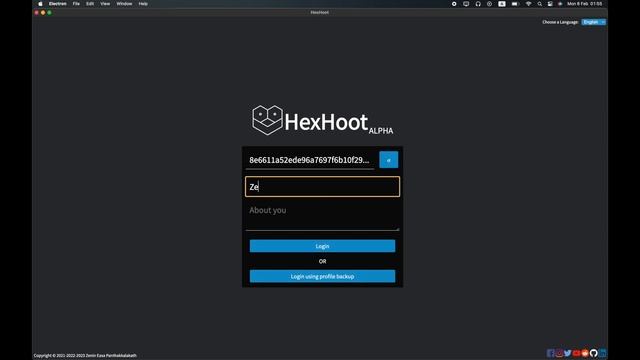This screenshot has height=360, width=640.
Task: Click blue button beside the key field
Action: 389,160
